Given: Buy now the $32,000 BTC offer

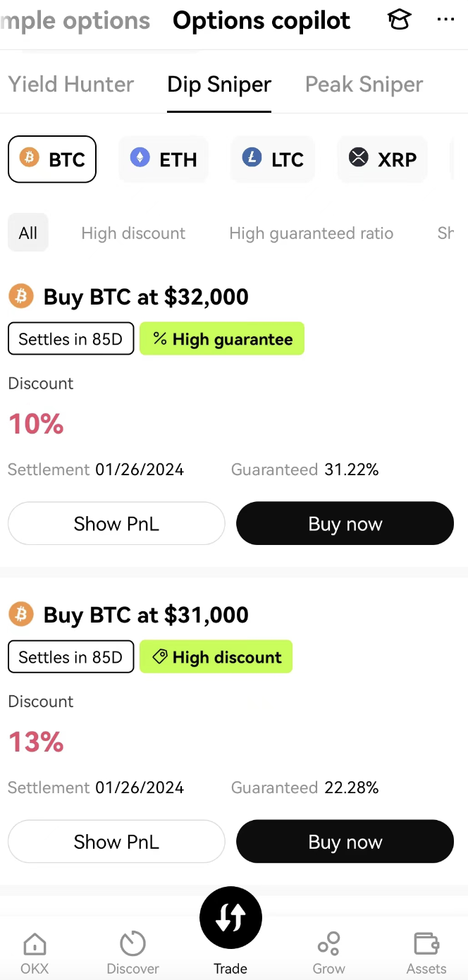Looking at the screenshot, I should (x=345, y=524).
